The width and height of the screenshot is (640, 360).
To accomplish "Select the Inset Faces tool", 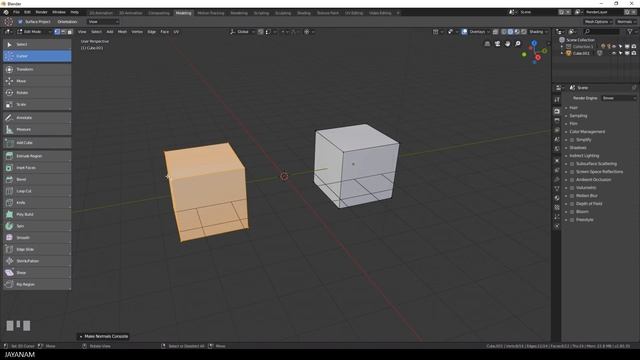I will click(x=37, y=168).
